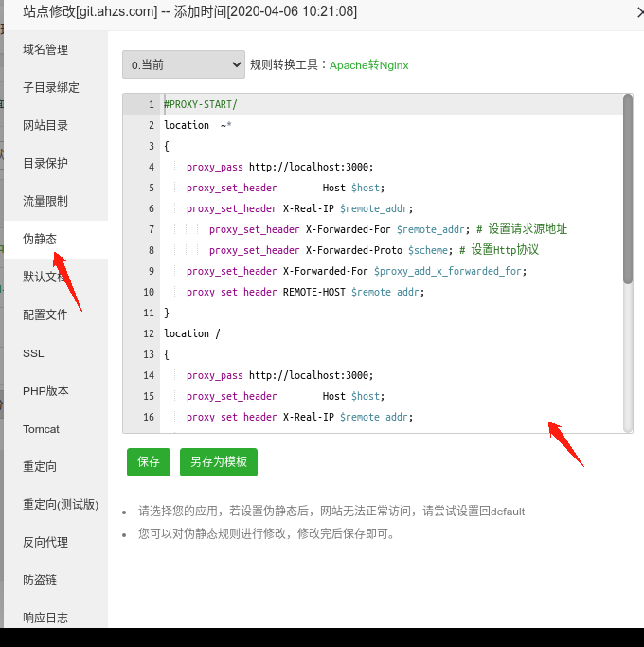Click the proxy_pass text on line 4

click(x=215, y=167)
